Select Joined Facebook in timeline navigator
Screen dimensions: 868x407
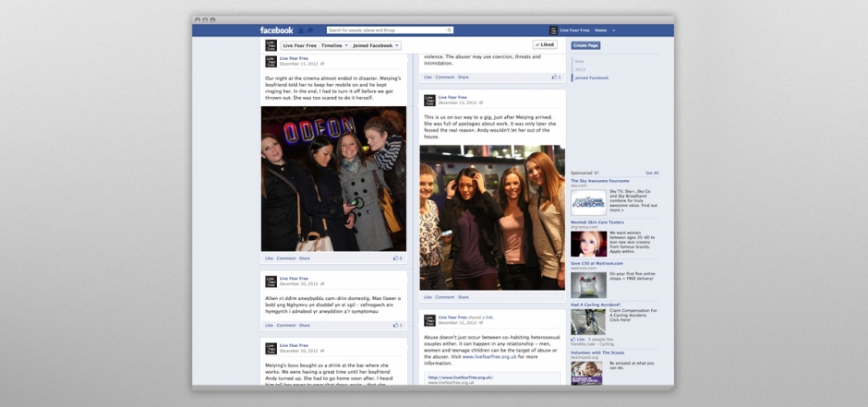pyautogui.click(x=591, y=78)
